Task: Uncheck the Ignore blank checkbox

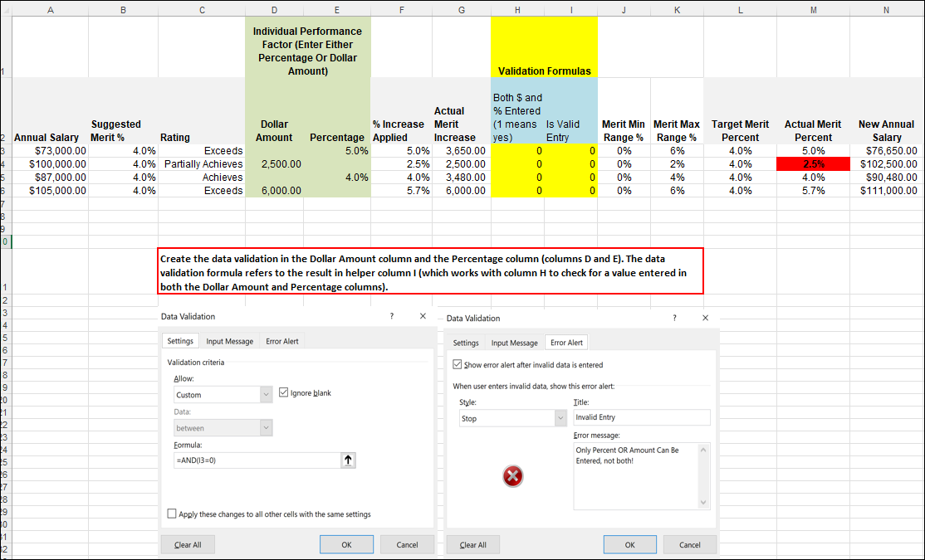Action: pyautogui.click(x=284, y=392)
